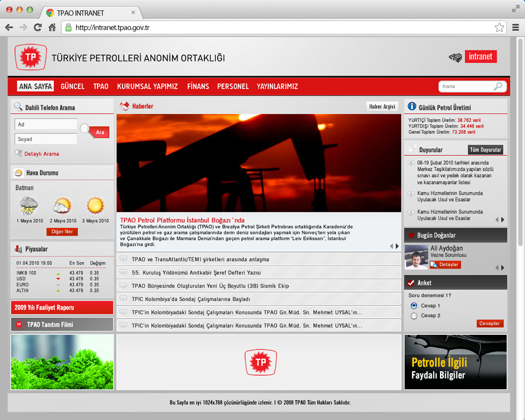Submit poll with the Cevaplar button
Image resolution: width=525 pixels, height=420 pixels.
(x=490, y=323)
